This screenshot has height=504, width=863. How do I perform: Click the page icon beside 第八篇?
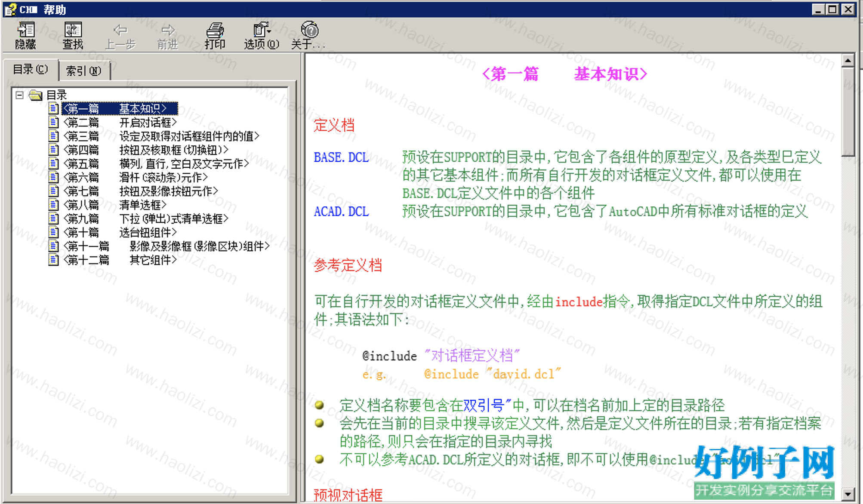(x=53, y=205)
